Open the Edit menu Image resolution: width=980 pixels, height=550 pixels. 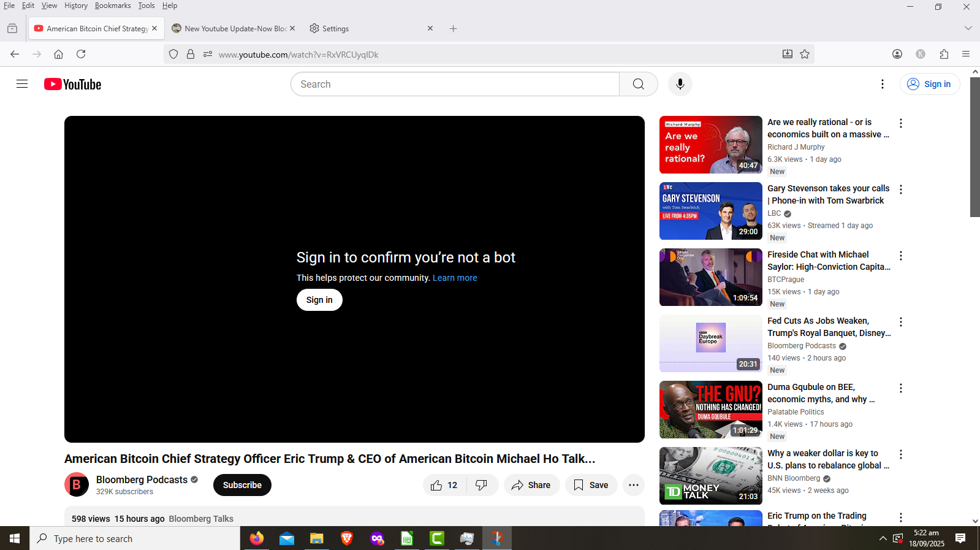coord(28,6)
